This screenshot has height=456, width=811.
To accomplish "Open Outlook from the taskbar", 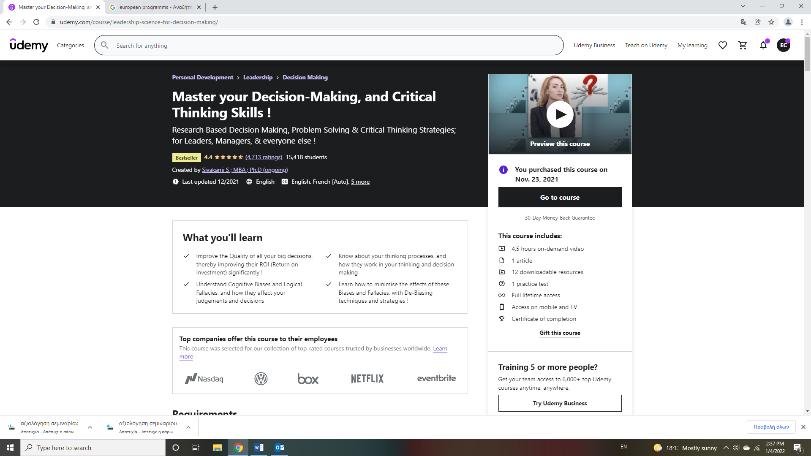I will point(279,448).
